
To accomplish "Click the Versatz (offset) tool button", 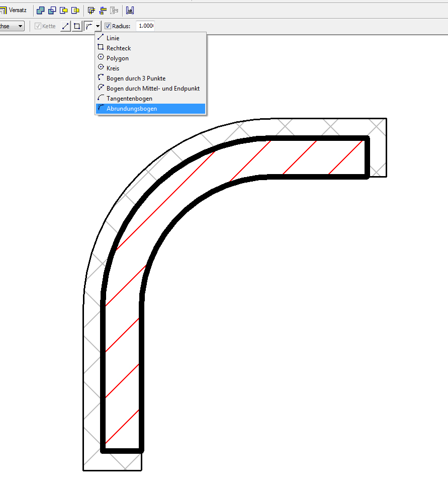I will click(x=13, y=10).
